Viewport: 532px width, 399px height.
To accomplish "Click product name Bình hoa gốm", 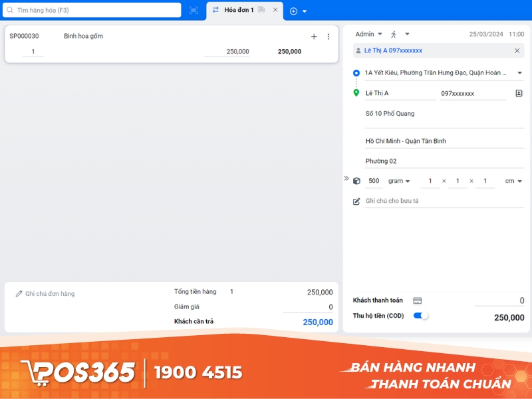I will point(84,36).
